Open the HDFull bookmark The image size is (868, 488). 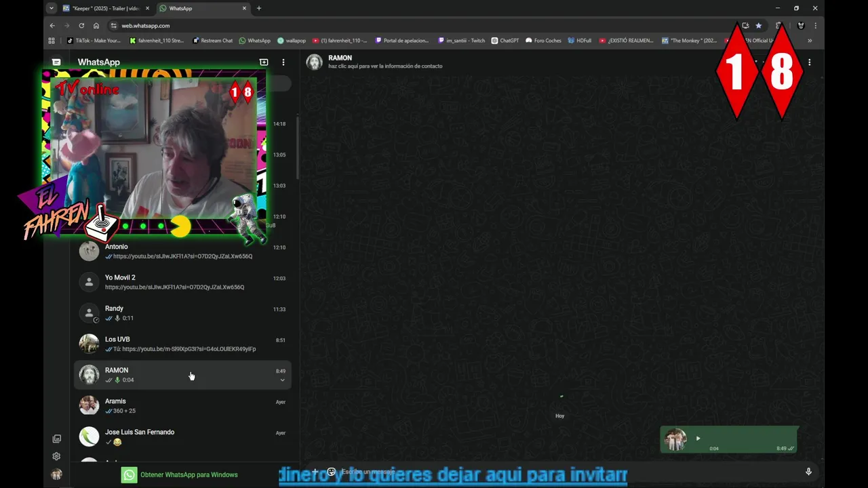[580, 41]
